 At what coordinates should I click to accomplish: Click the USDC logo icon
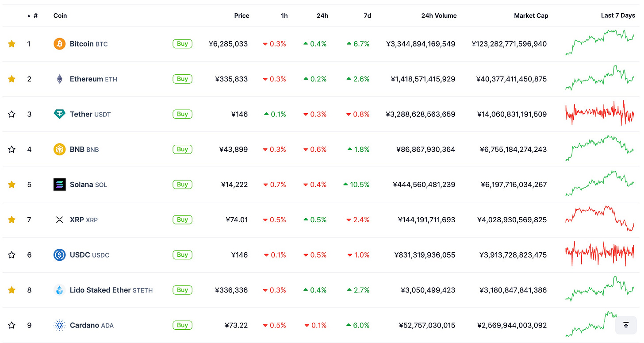coord(59,255)
